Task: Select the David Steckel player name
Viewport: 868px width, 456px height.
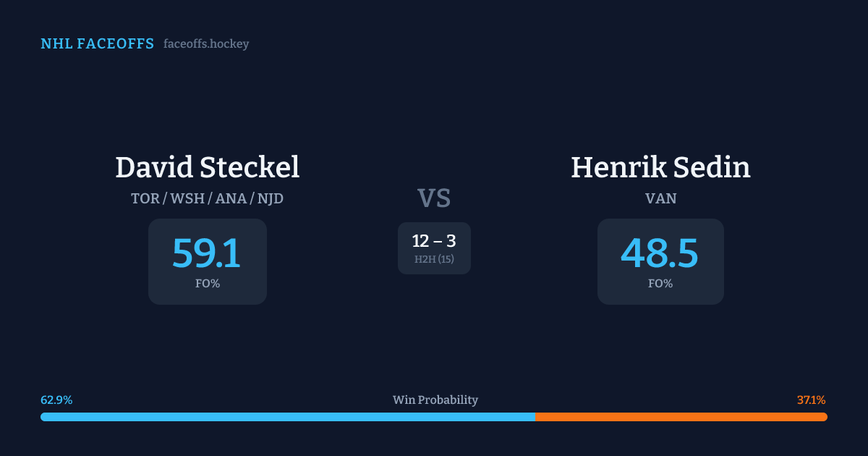Action: (208, 167)
